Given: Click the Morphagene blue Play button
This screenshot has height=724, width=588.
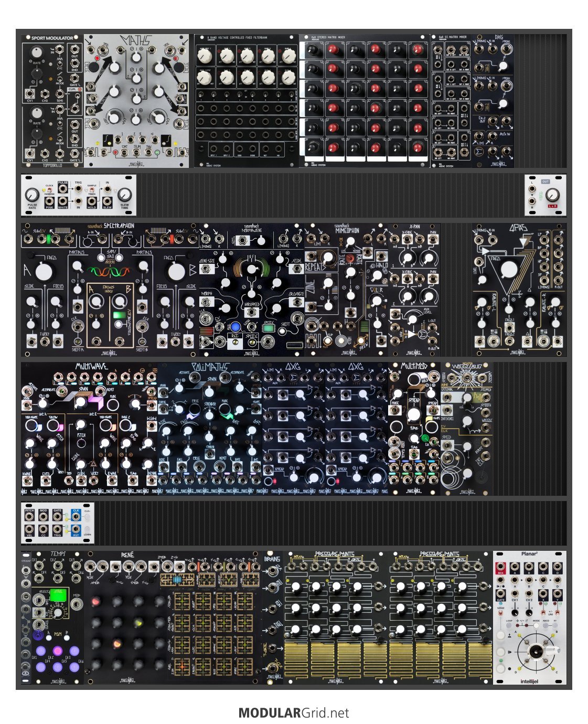Looking at the screenshot, I should pyautogui.click(x=236, y=326).
